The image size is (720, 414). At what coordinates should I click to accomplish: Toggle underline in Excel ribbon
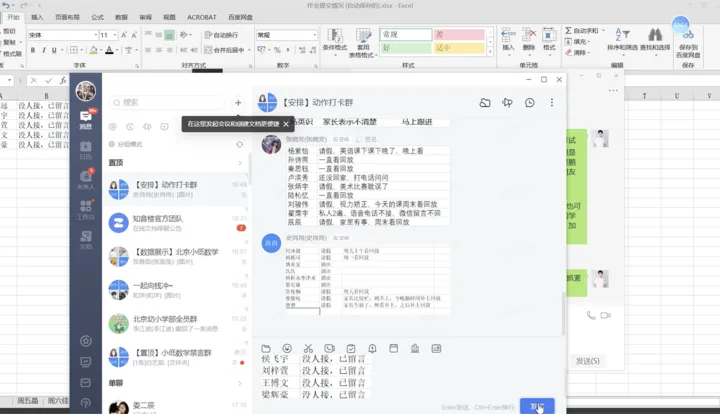[54, 50]
